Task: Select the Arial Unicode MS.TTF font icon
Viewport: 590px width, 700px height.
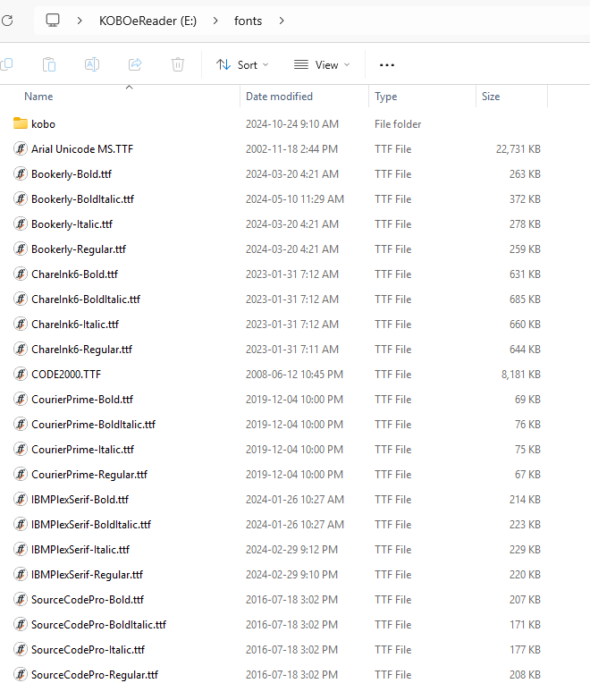Action: (x=21, y=148)
